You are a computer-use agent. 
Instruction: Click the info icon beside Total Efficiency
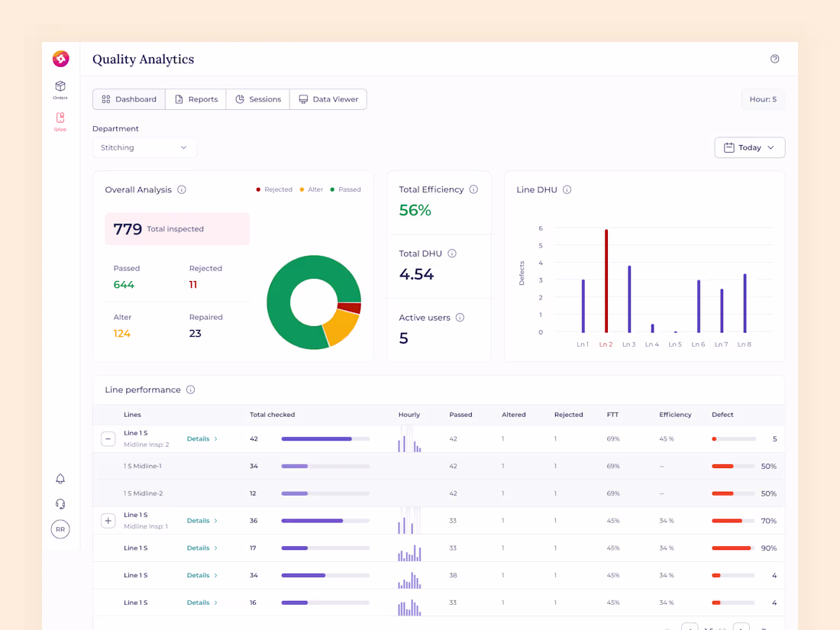pyautogui.click(x=473, y=189)
